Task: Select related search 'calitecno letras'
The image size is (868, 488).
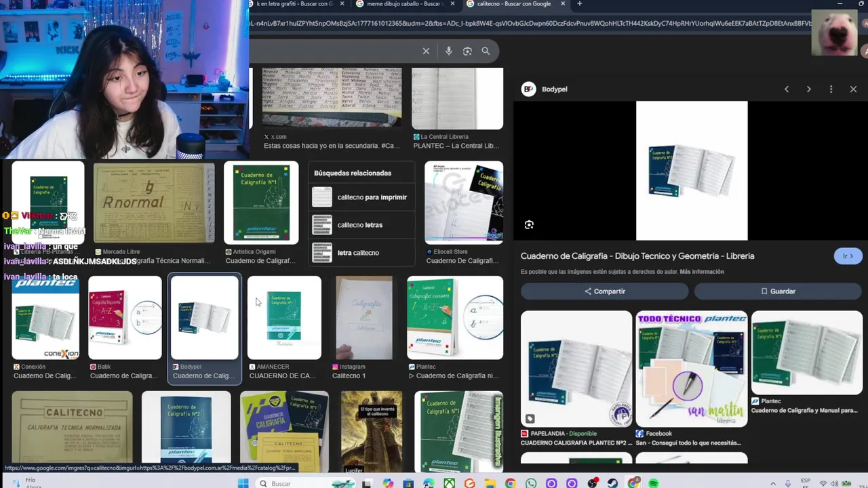Action: [360, 225]
